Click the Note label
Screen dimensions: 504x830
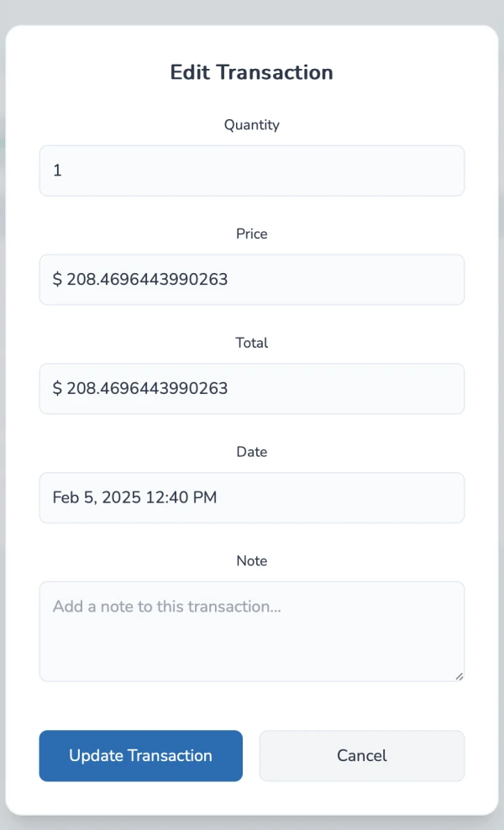252,560
